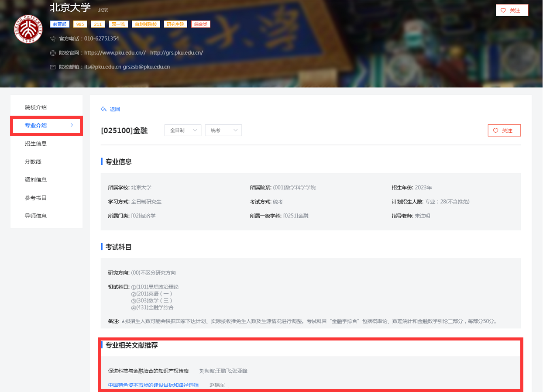The height and width of the screenshot is (392, 543).
Task: Click the 北京大学 title in the header
Action: (70, 7)
